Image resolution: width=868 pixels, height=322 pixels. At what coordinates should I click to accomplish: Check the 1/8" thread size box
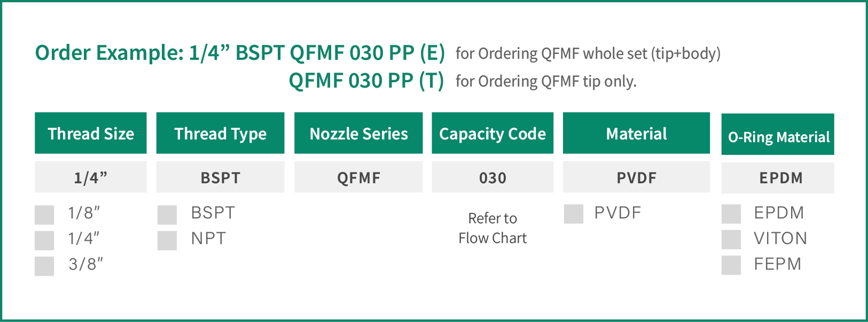(44, 215)
